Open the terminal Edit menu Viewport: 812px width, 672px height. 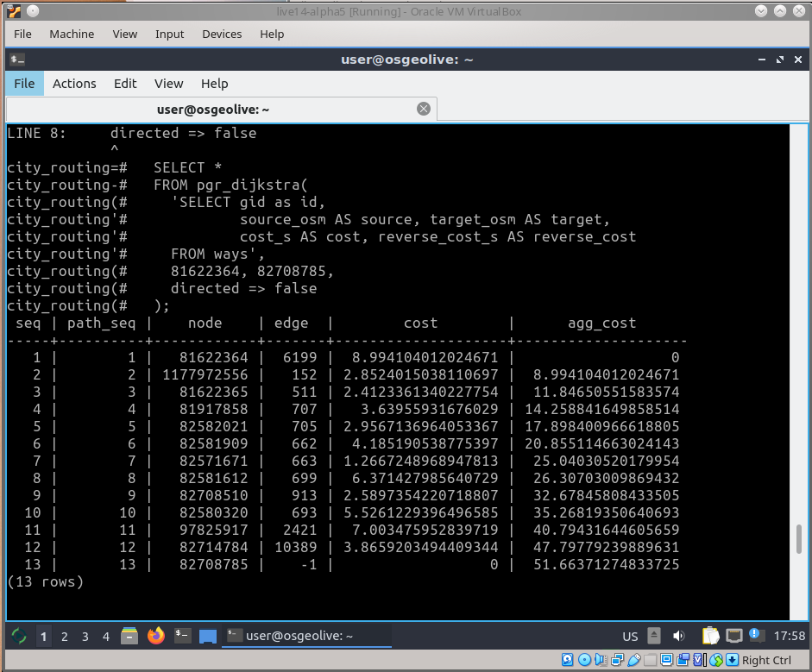[x=125, y=84]
